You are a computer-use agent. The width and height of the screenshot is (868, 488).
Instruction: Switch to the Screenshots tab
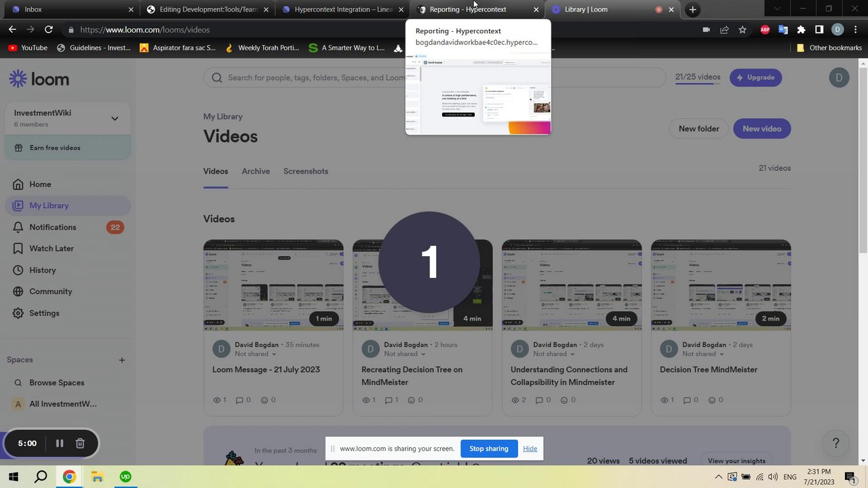pos(306,171)
